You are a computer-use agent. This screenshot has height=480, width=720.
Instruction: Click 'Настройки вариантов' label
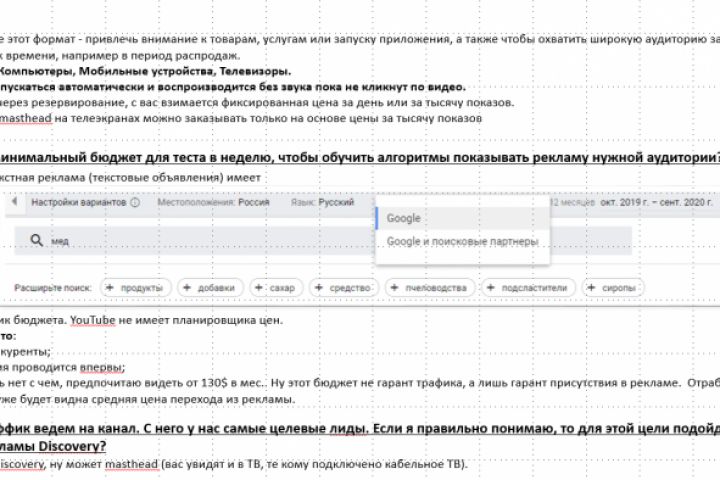79,202
